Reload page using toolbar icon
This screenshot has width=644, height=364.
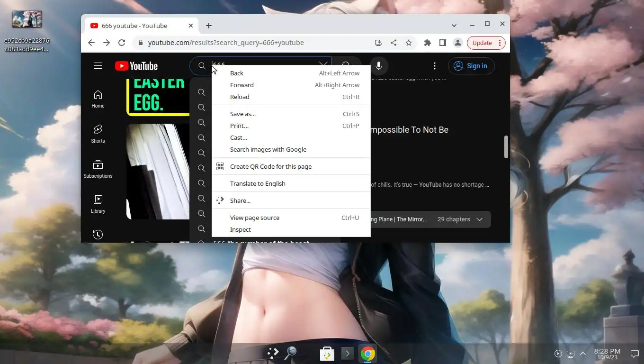[x=122, y=43]
